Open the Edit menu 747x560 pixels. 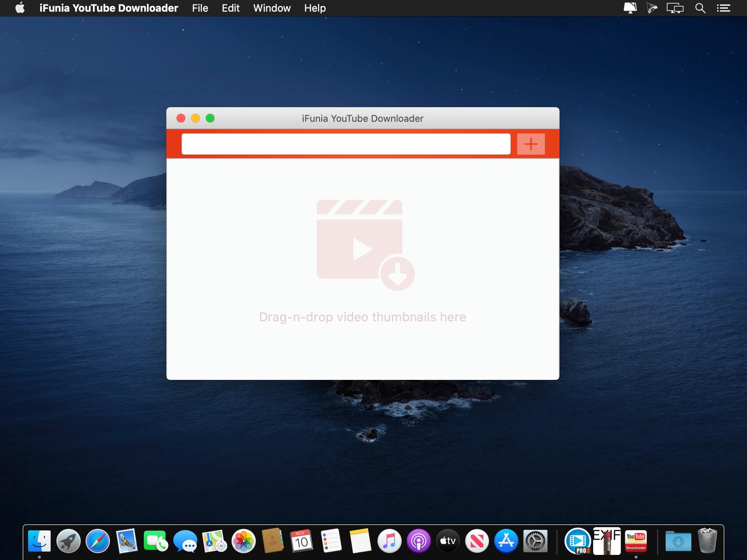231,8
